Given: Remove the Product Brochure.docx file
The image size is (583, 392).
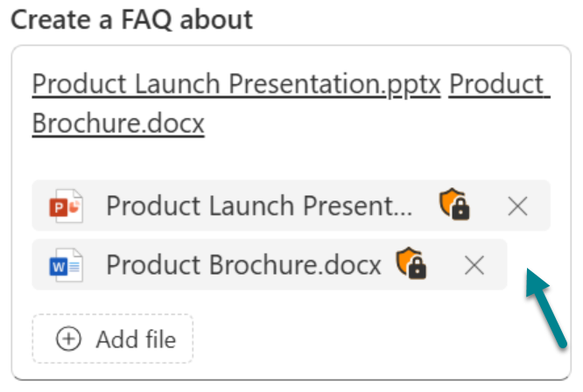Looking at the screenshot, I should 474,264.
